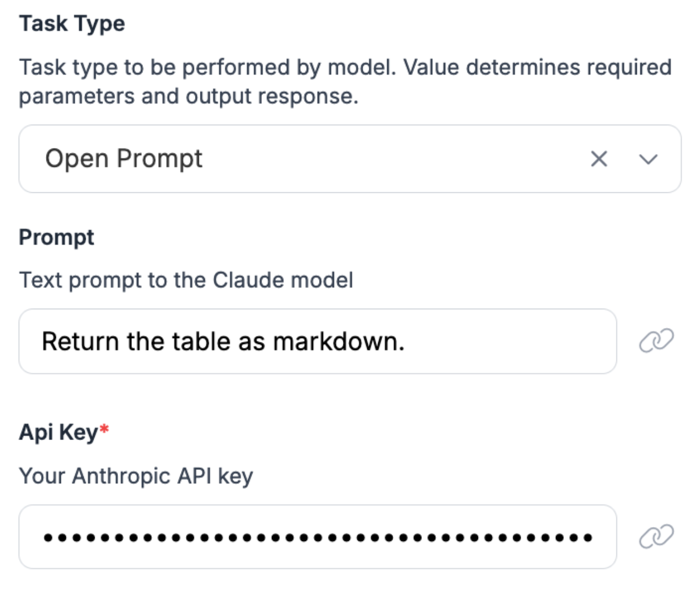Click the Prompt heading label
700x593 pixels.
click(56, 237)
